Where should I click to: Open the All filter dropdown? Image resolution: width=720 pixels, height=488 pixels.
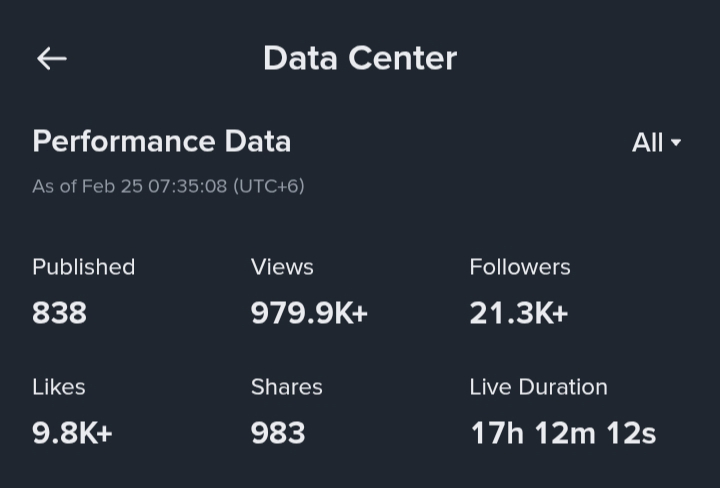pyautogui.click(x=656, y=143)
